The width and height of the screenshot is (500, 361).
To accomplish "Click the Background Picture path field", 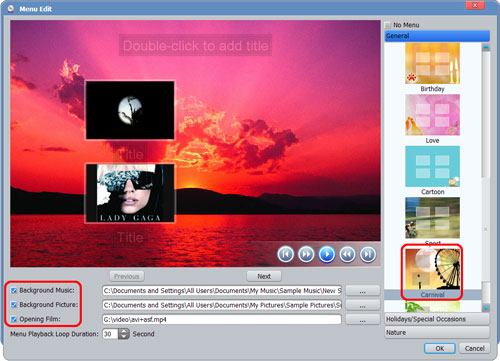I will 222,305.
